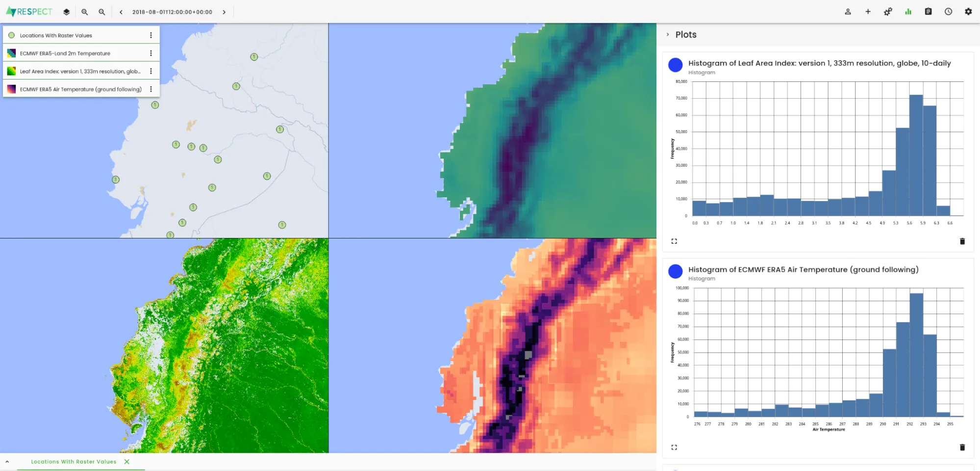Collapse the Plots panel chevron
The height and width of the screenshot is (471, 980).
click(x=668, y=35)
